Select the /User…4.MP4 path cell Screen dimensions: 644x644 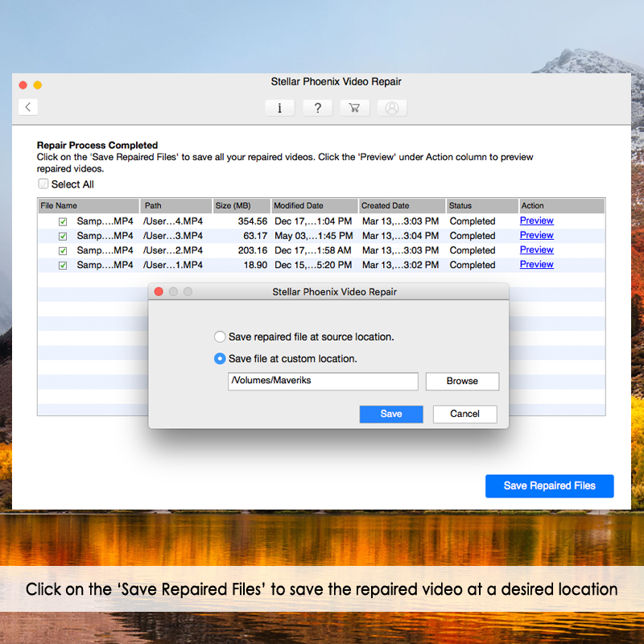pos(173,221)
